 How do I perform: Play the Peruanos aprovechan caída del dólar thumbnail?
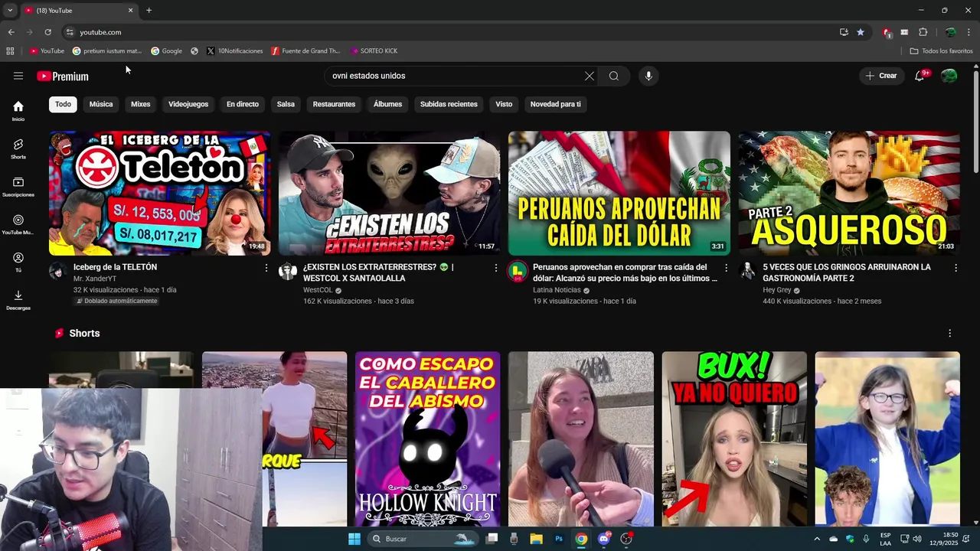click(x=619, y=193)
